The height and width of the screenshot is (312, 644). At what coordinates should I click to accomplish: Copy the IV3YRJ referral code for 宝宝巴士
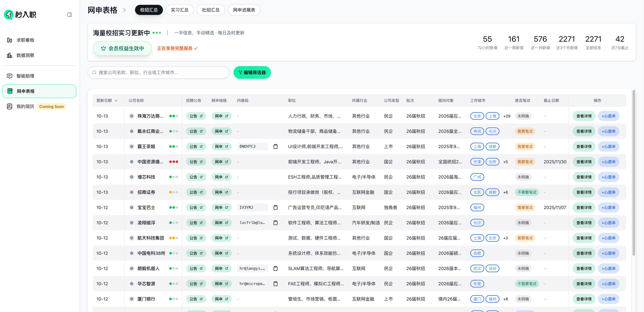click(x=276, y=208)
